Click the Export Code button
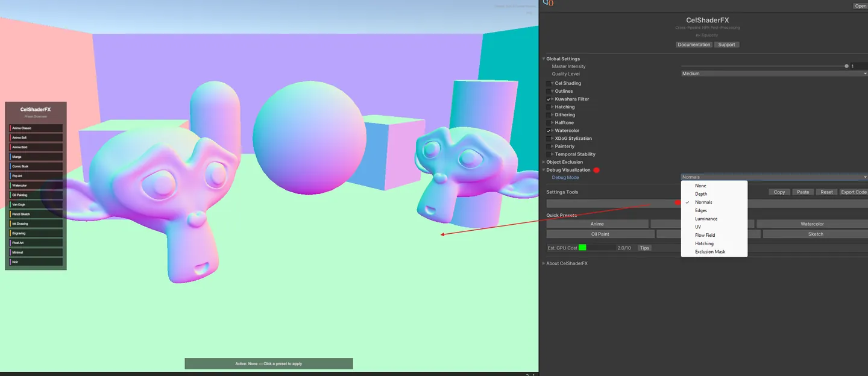868x376 pixels. 854,192
